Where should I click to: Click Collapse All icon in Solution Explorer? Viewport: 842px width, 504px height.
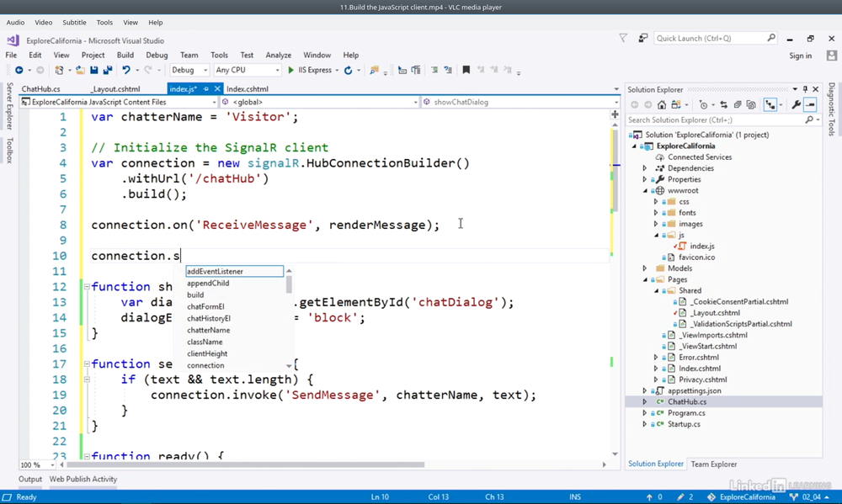[738, 104]
